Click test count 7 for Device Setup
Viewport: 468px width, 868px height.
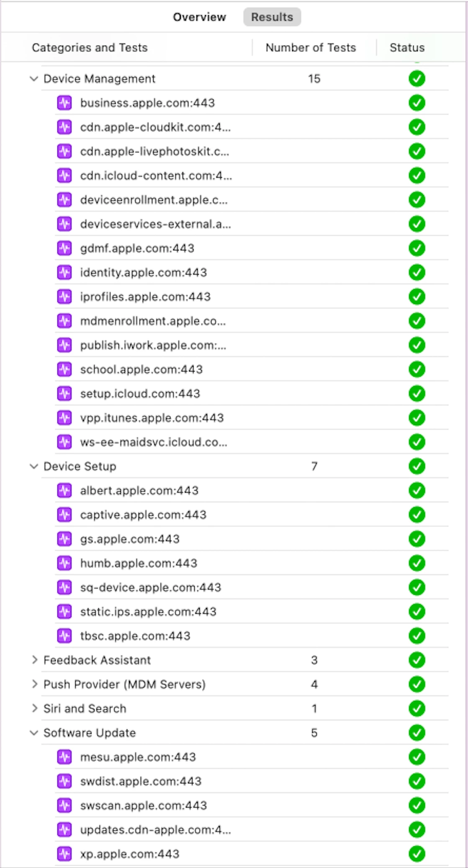314,466
